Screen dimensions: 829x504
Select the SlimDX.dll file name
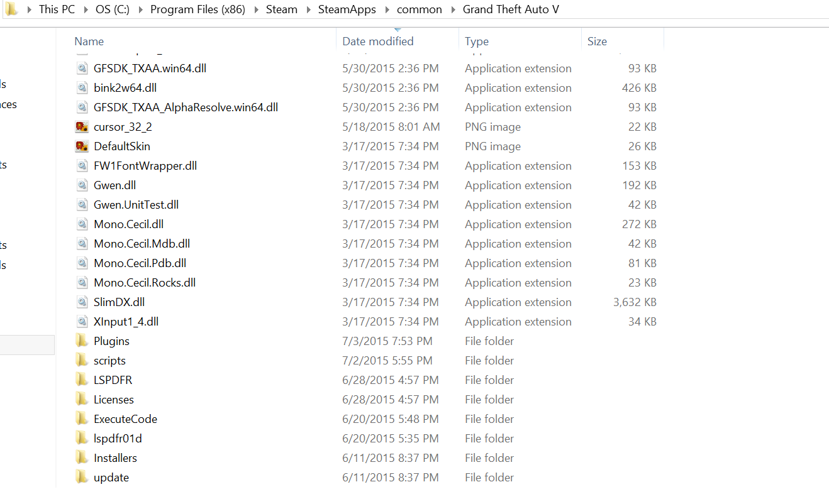point(119,302)
